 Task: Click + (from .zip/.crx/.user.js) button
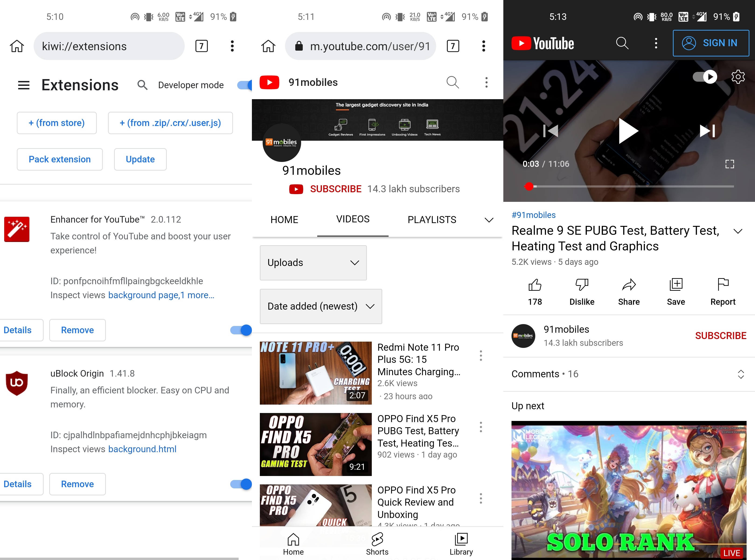click(x=170, y=123)
